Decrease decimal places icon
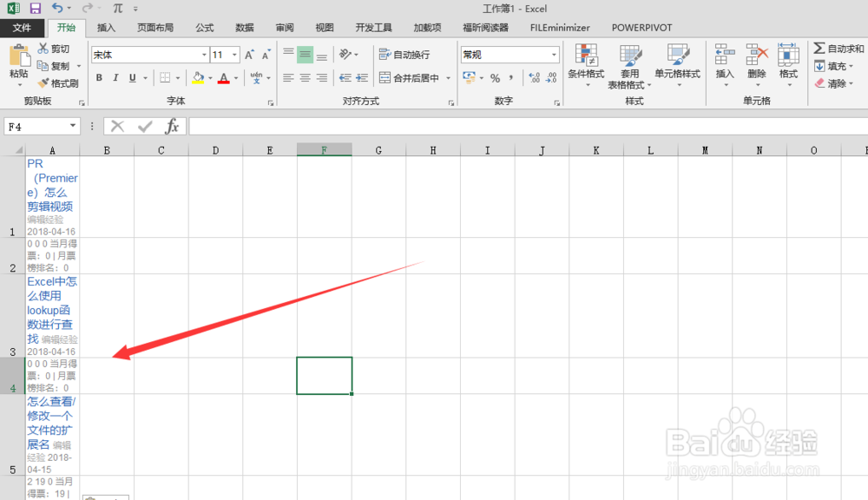 click(551, 77)
